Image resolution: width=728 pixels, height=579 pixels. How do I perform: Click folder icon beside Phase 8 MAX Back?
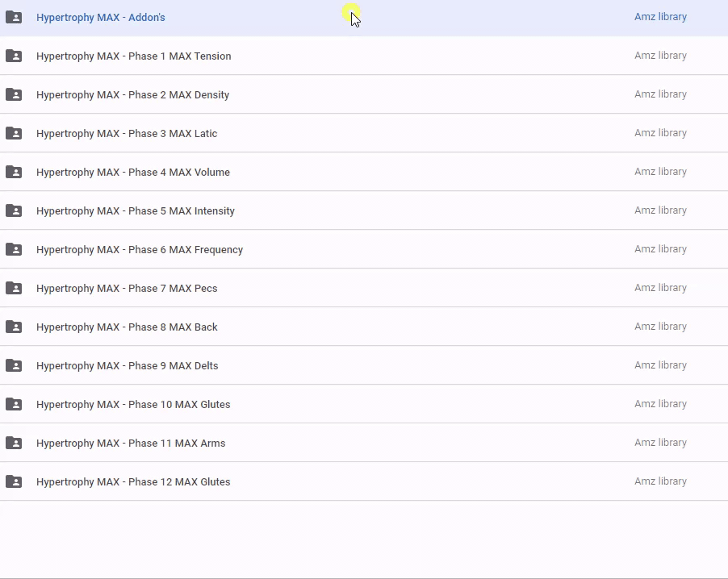14,327
